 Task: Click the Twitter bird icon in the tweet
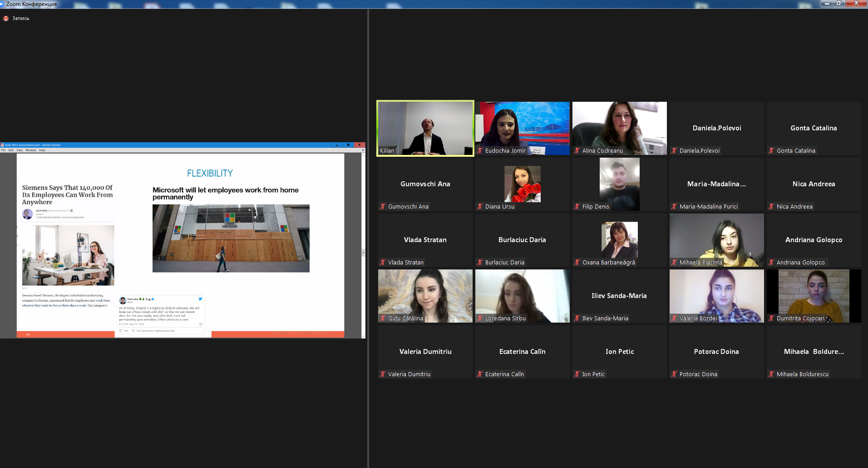click(x=200, y=299)
